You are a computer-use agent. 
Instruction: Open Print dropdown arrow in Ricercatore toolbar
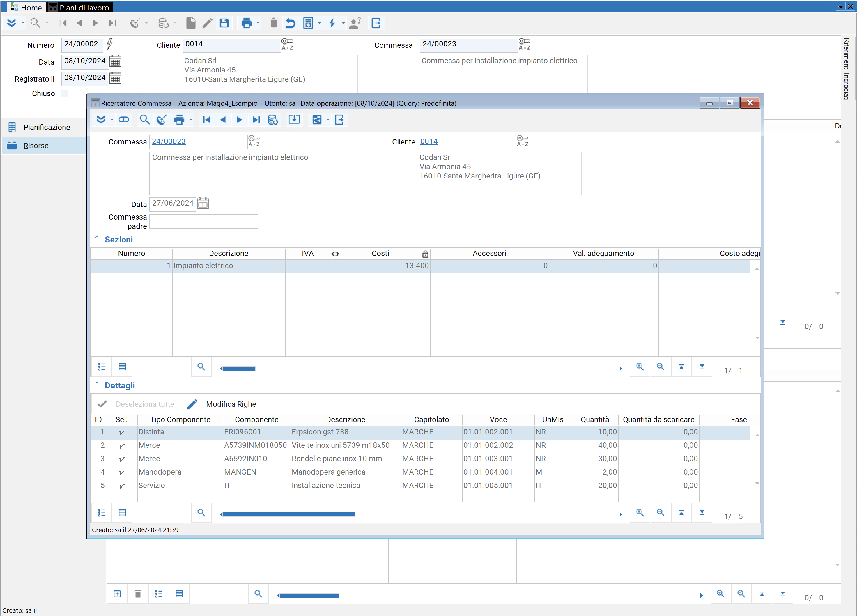(190, 120)
